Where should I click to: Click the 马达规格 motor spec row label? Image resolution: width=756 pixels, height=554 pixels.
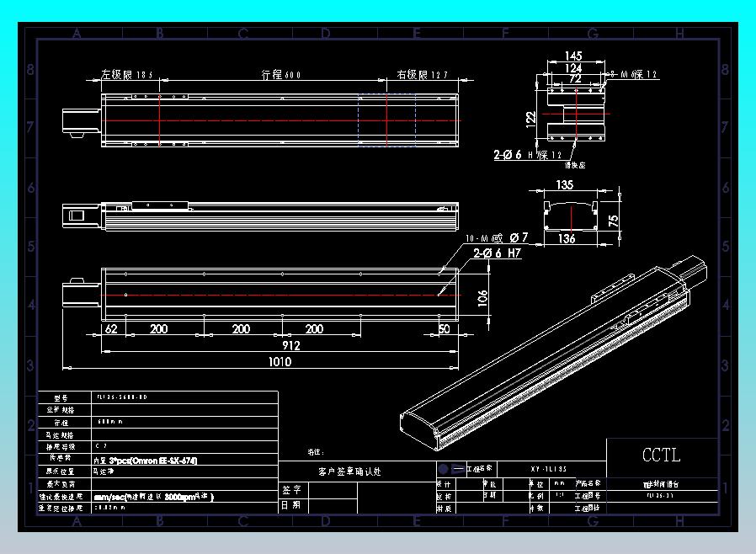(x=61, y=435)
